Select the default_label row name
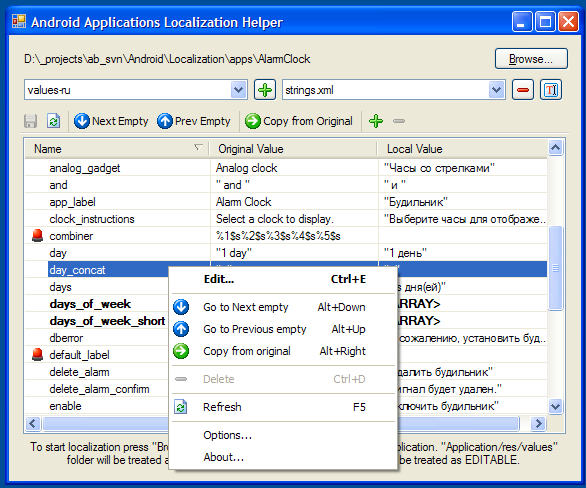Screen dimensions: 586x488 coord(79,355)
